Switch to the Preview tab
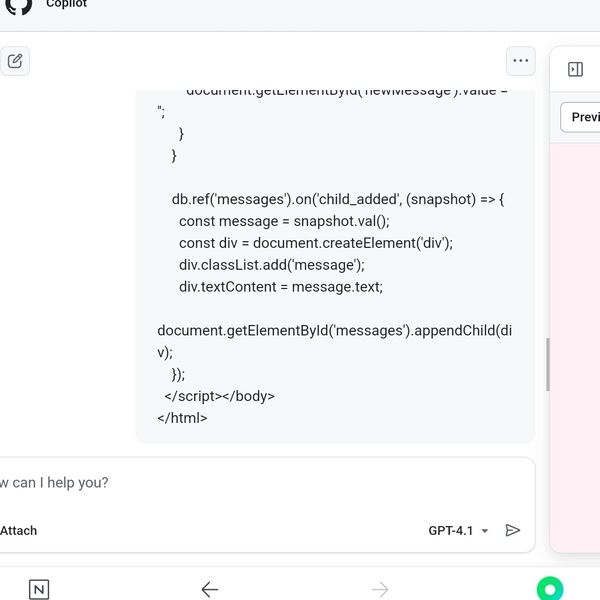 coord(583,117)
